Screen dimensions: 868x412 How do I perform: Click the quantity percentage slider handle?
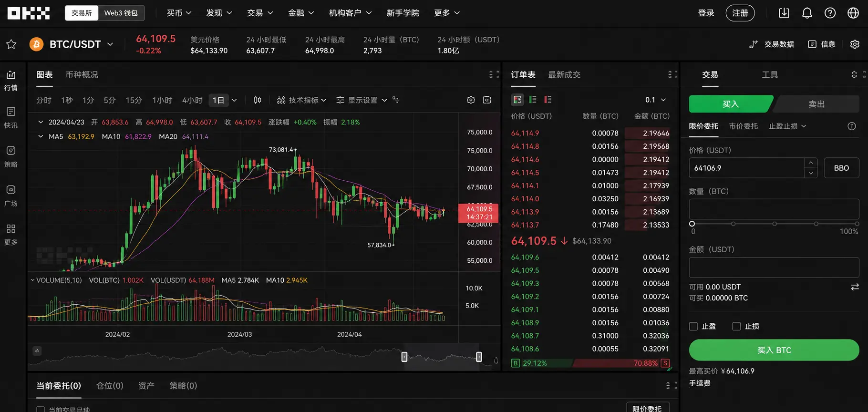tap(692, 224)
